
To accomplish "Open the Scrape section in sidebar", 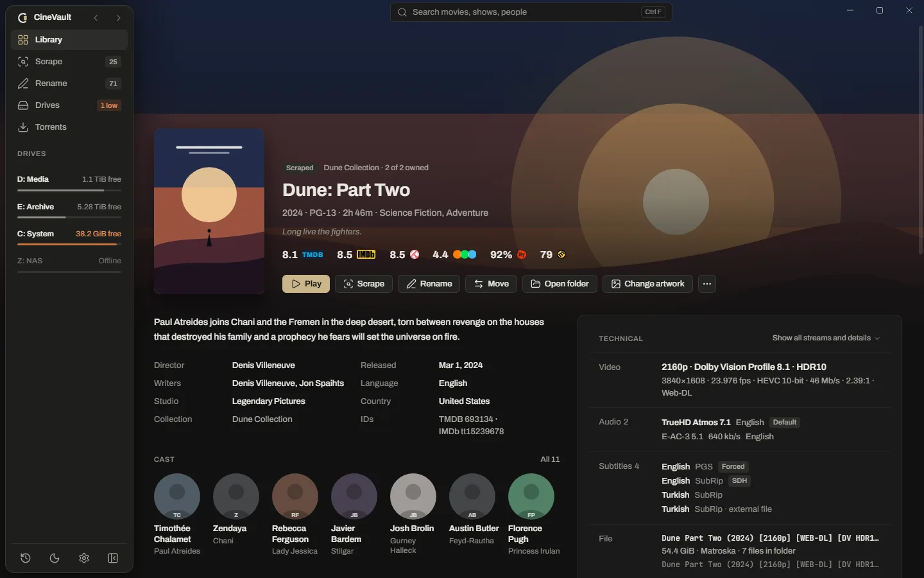I will (x=69, y=62).
